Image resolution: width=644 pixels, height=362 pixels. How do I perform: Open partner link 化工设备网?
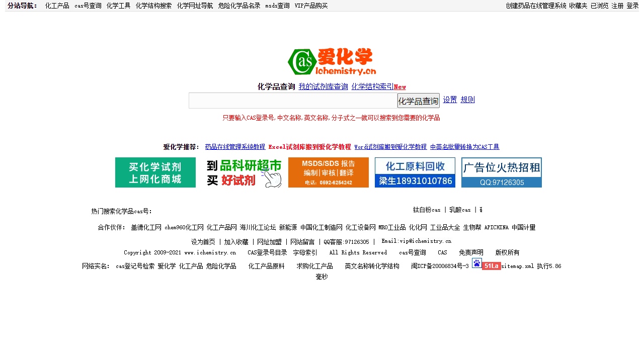361,227
